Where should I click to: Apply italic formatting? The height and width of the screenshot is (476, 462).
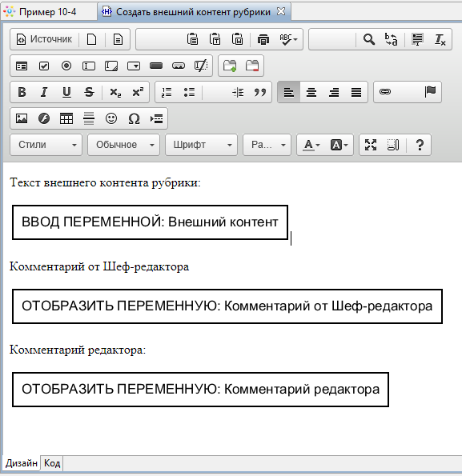[x=44, y=92]
